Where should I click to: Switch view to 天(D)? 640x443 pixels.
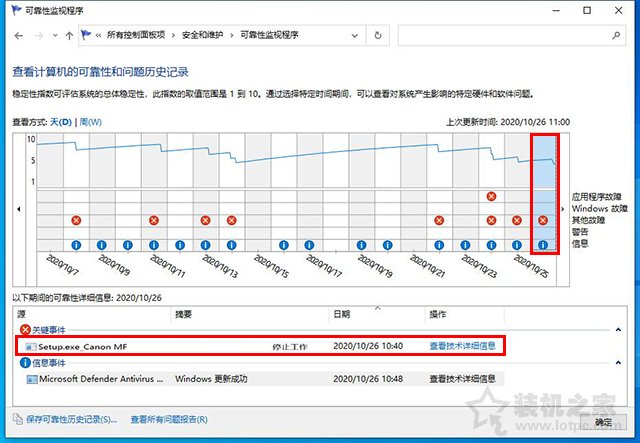click(x=61, y=122)
